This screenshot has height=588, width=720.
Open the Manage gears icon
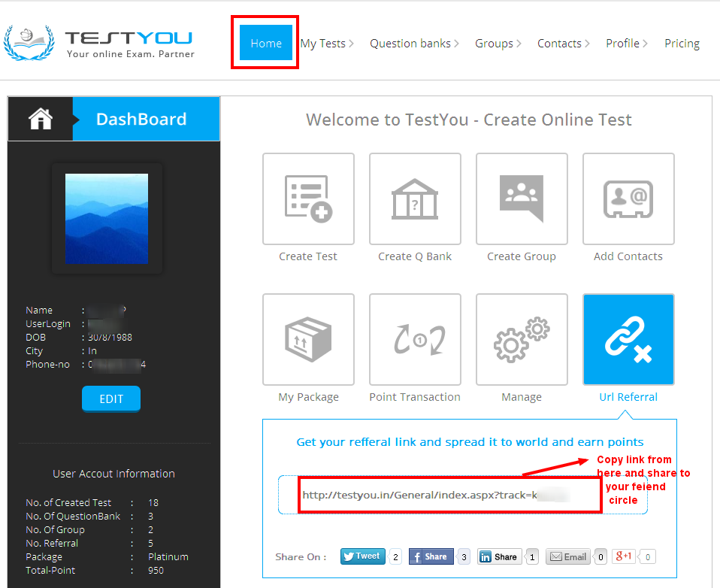pyautogui.click(x=522, y=339)
